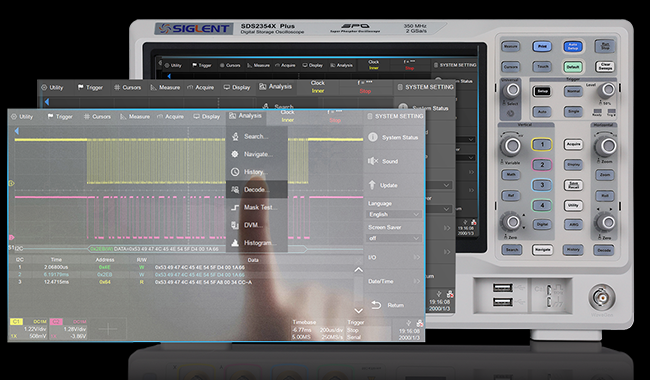Click the decode table scroll-down chevron
The height and width of the screenshot is (380, 650).
[359, 310]
